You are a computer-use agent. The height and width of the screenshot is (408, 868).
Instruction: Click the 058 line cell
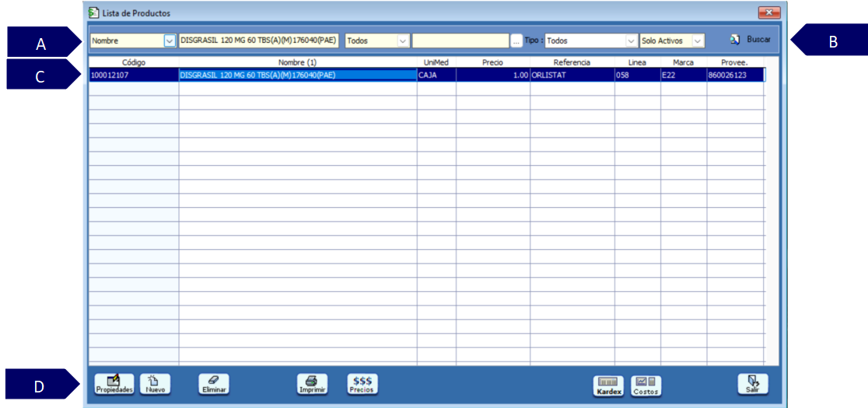click(x=638, y=76)
